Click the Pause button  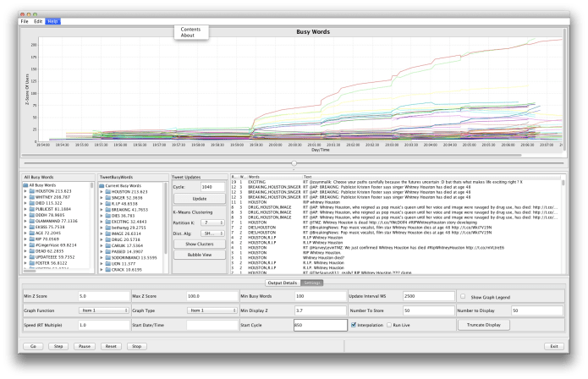click(85, 346)
